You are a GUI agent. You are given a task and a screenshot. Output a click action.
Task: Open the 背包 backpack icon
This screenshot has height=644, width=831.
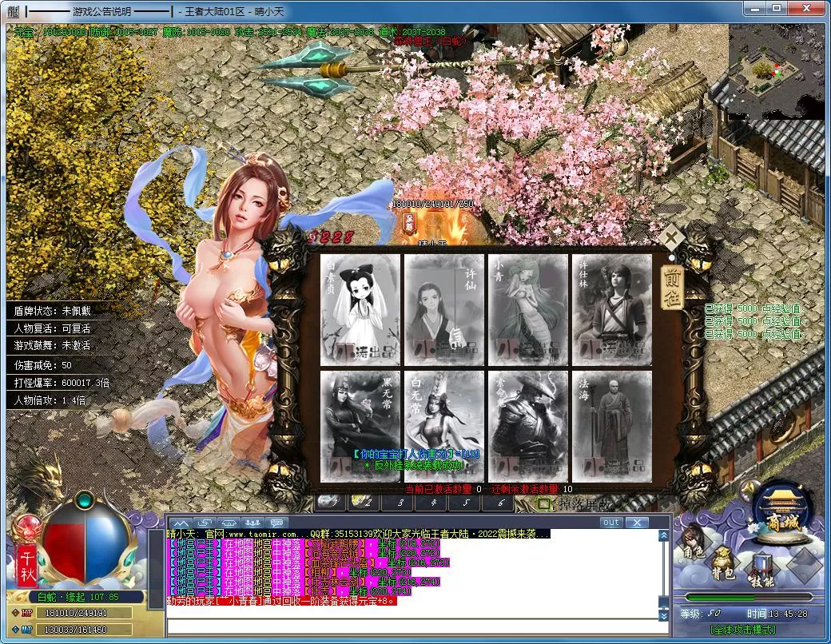pos(722,563)
